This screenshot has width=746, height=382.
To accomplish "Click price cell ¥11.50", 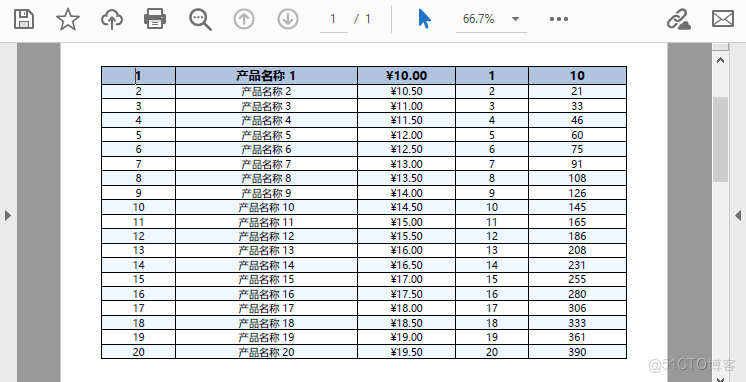I will pyautogui.click(x=406, y=120).
